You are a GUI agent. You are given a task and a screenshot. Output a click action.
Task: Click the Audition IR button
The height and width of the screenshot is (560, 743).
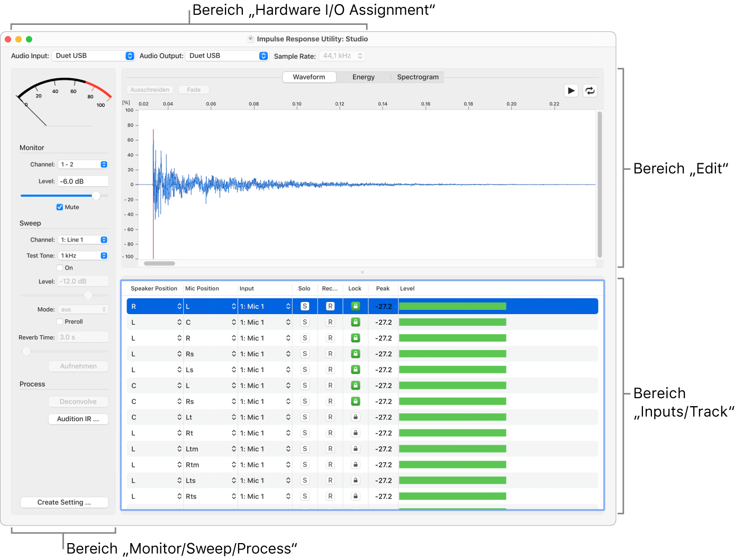point(78,419)
